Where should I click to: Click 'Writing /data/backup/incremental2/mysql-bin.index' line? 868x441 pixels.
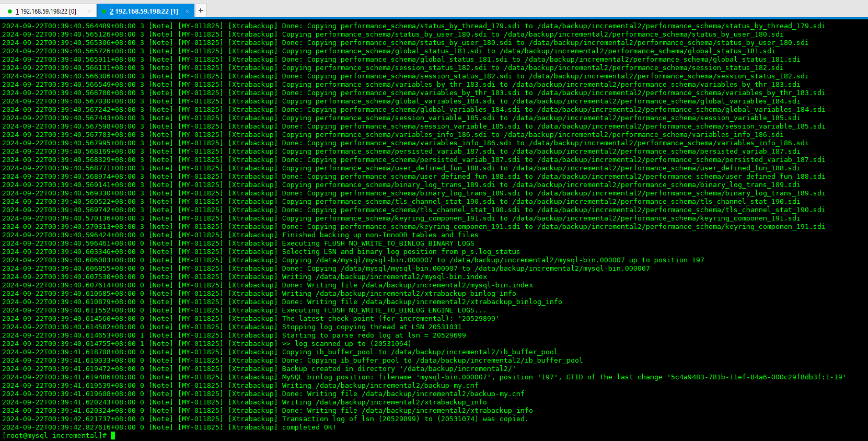point(245,277)
